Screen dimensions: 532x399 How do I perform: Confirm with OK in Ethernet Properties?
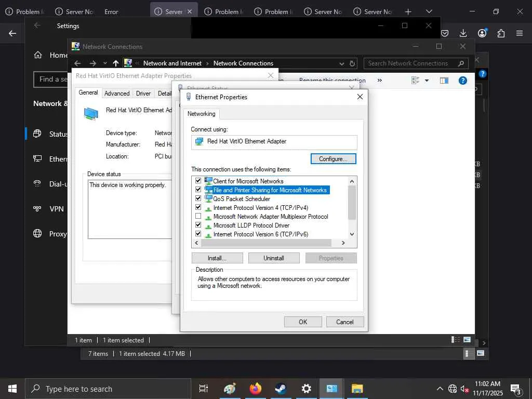tap(303, 322)
